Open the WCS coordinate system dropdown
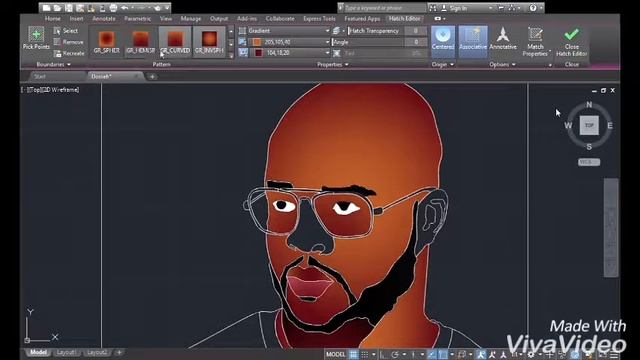The height and width of the screenshot is (360, 640). (589, 162)
